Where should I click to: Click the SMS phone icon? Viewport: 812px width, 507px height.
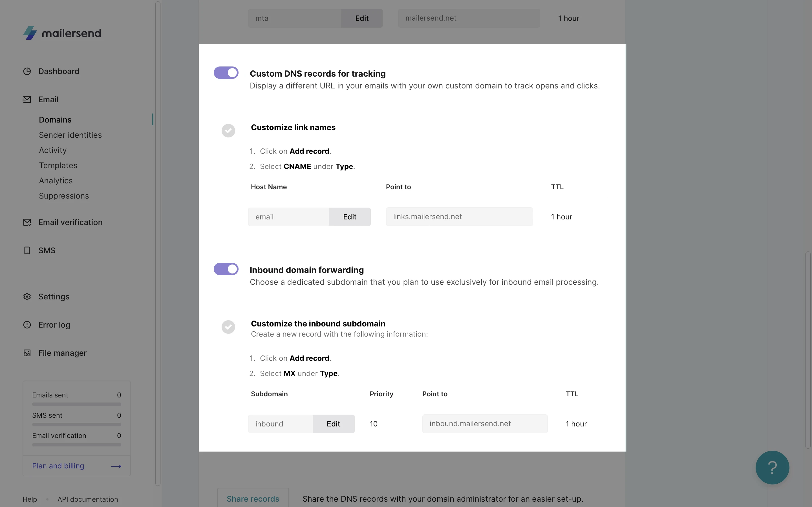[x=27, y=250]
